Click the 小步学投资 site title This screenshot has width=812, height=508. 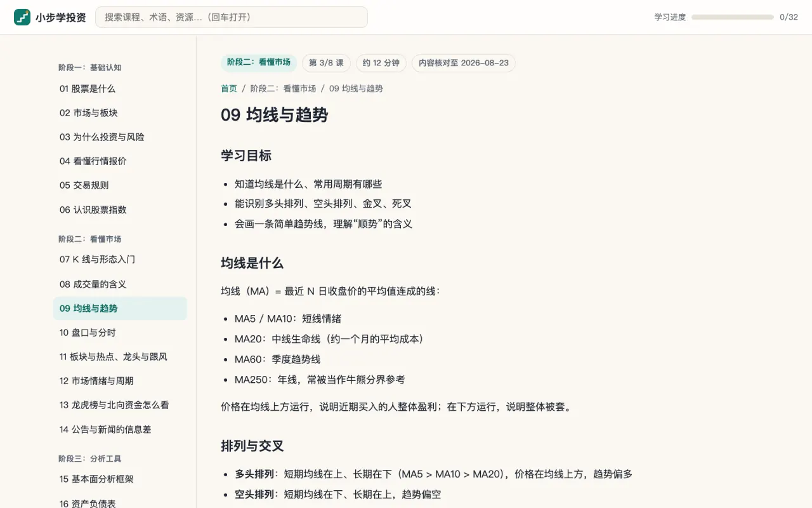pos(61,17)
